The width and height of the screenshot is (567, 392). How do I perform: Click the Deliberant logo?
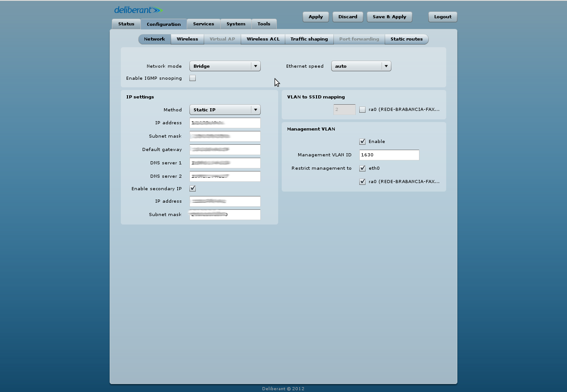tap(138, 10)
